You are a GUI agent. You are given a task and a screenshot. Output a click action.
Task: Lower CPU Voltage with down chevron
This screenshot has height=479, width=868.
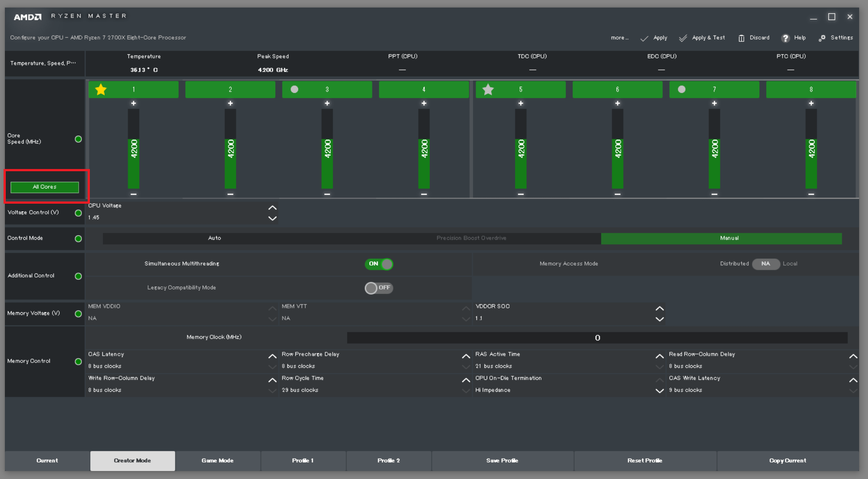coord(272,218)
